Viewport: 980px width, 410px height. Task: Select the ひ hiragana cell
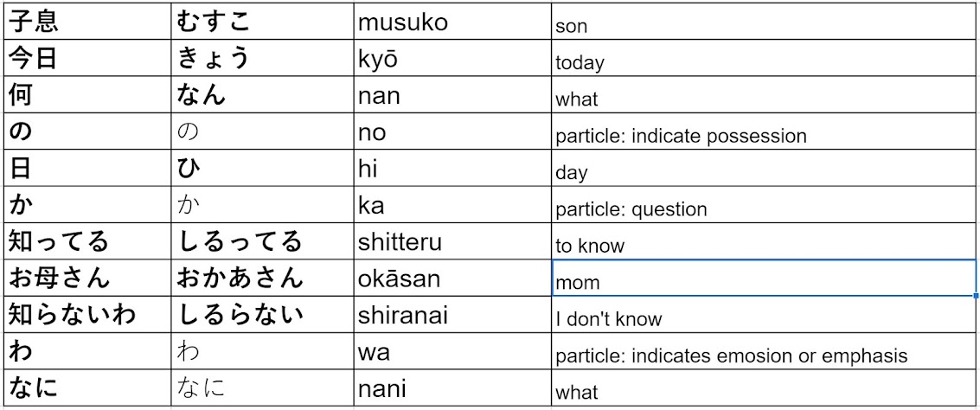pos(262,169)
